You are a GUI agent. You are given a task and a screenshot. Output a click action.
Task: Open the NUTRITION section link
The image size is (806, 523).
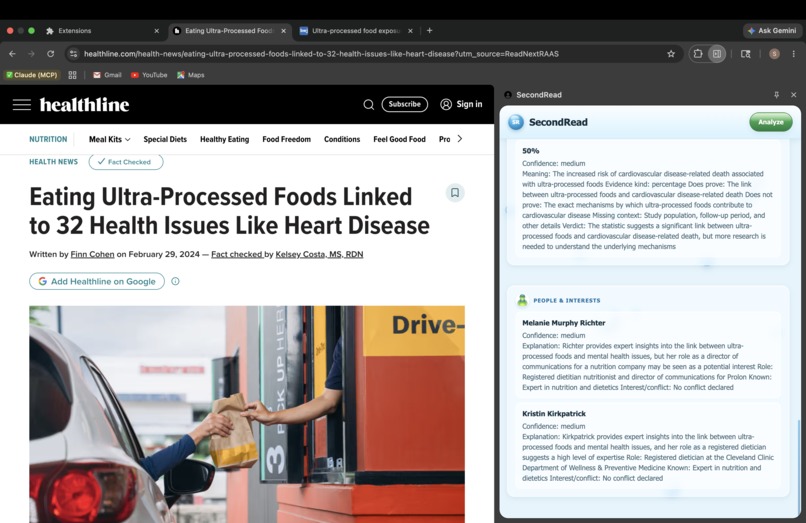point(48,139)
